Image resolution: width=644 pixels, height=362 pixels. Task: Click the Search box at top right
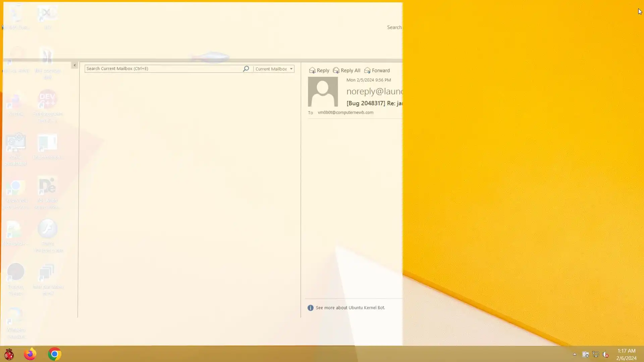coord(394,27)
